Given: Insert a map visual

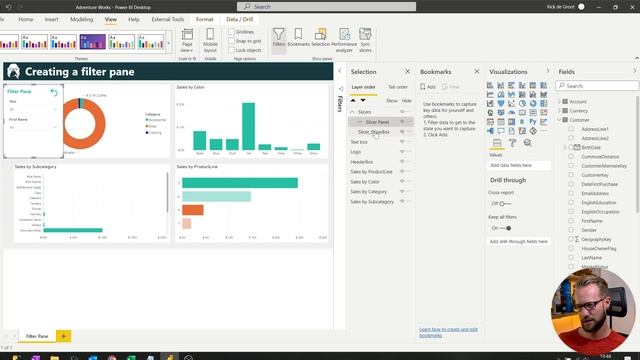Looking at the screenshot, I should 490,113.
